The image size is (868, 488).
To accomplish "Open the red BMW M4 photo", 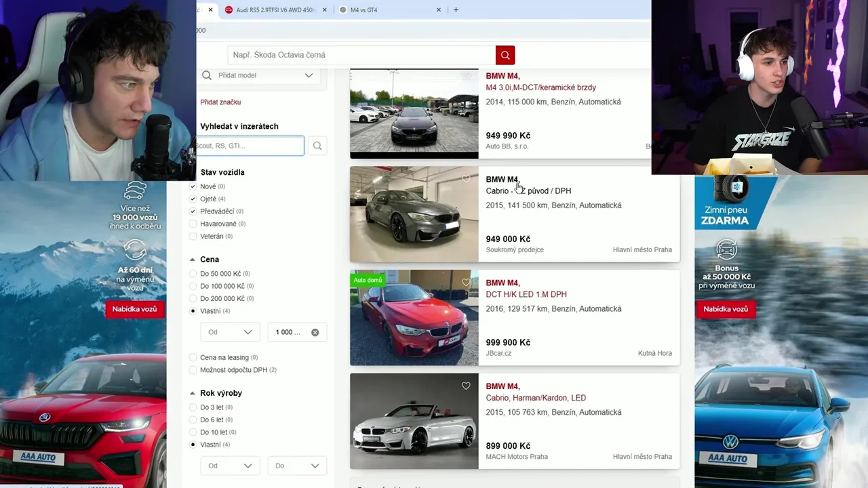I will coord(414,318).
